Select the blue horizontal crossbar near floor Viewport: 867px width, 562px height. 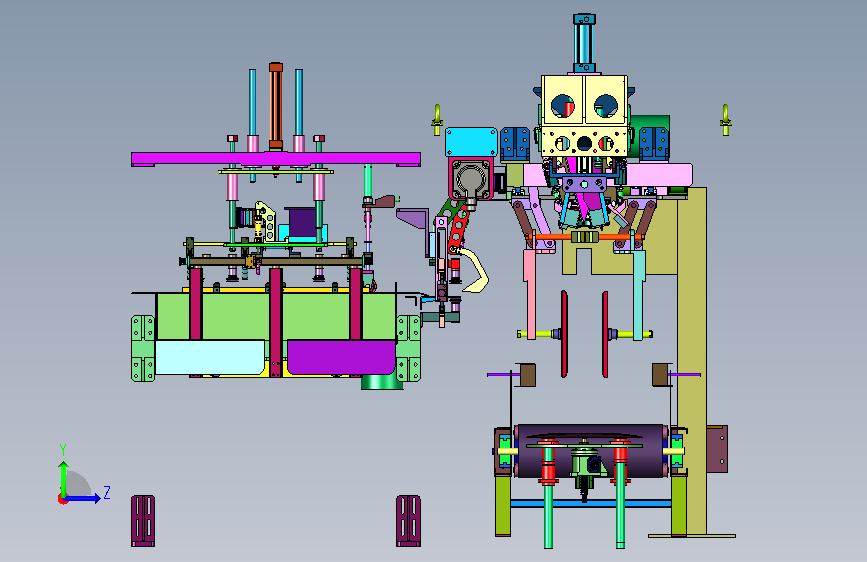[x=591, y=503]
